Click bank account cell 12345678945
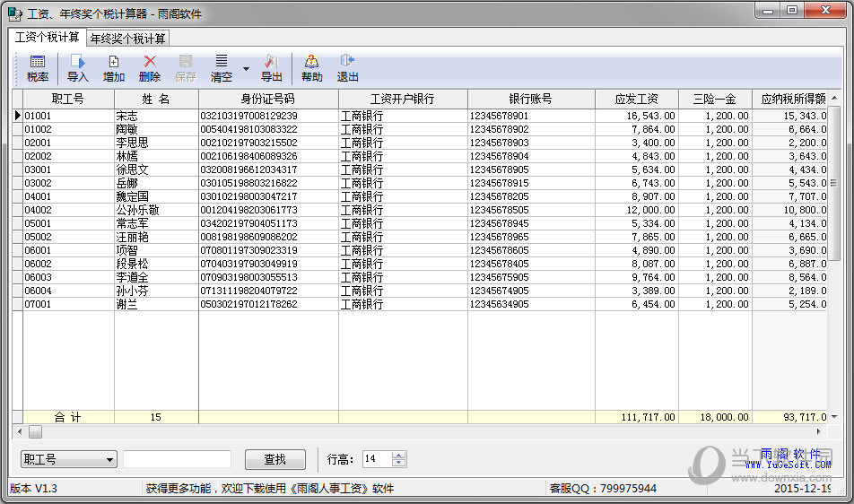 pos(531,223)
